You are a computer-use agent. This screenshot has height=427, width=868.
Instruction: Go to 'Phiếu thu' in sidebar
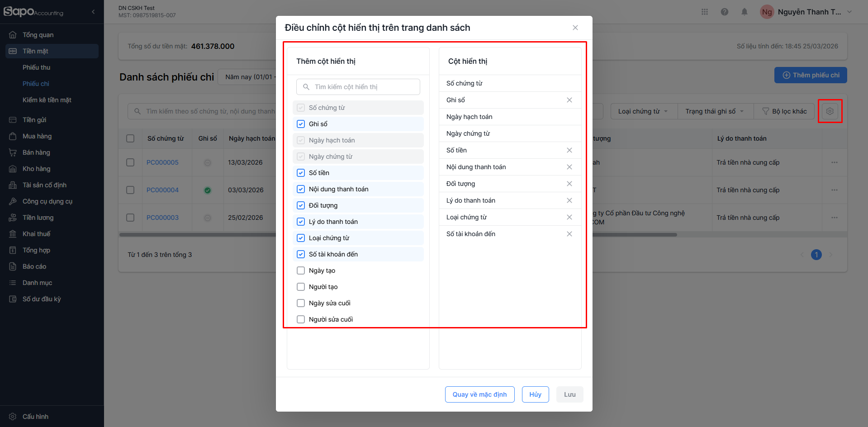(37, 67)
